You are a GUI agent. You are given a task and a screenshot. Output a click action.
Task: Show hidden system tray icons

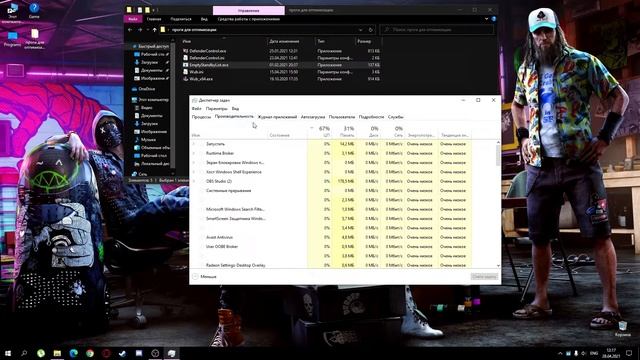560,353
